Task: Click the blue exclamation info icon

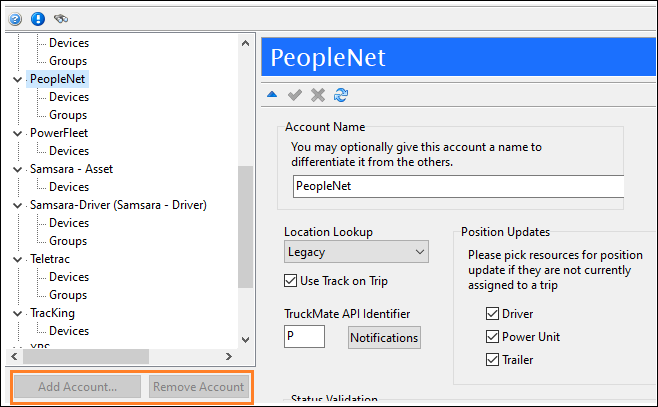Action: pyautogui.click(x=38, y=18)
